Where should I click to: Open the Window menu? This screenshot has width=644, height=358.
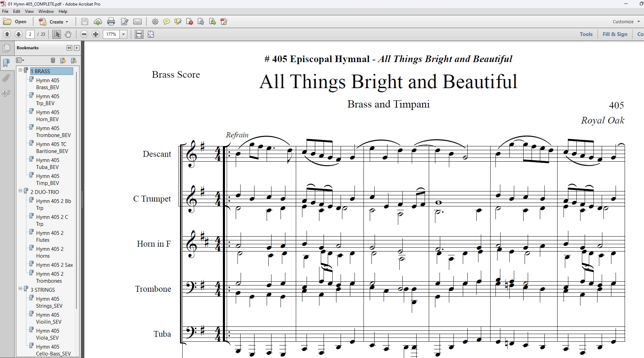click(x=46, y=11)
